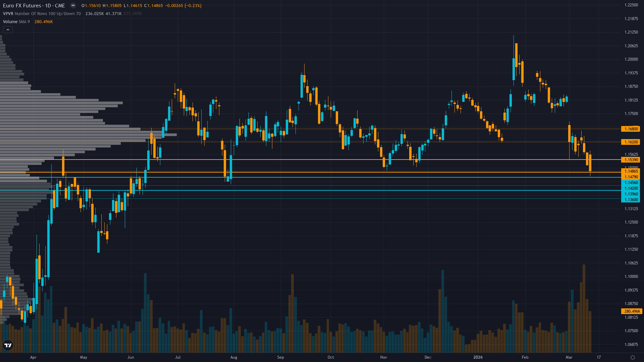The width and height of the screenshot is (644, 362).
Task: Click the 1.13600 price level tag
Action: pyautogui.click(x=631, y=199)
